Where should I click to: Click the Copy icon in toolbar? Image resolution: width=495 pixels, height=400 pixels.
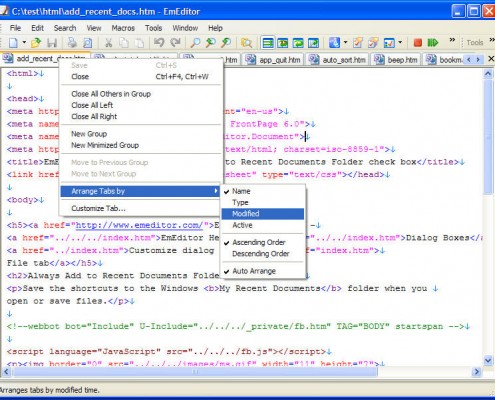(x=124, y=43)
